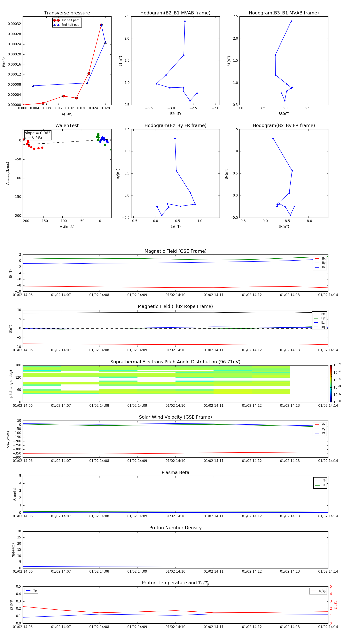Click the 'Hodogram(B3_B1 MVAB frame)' title
This screenshot has width=351, height=644.
click(x=284, y=13)
